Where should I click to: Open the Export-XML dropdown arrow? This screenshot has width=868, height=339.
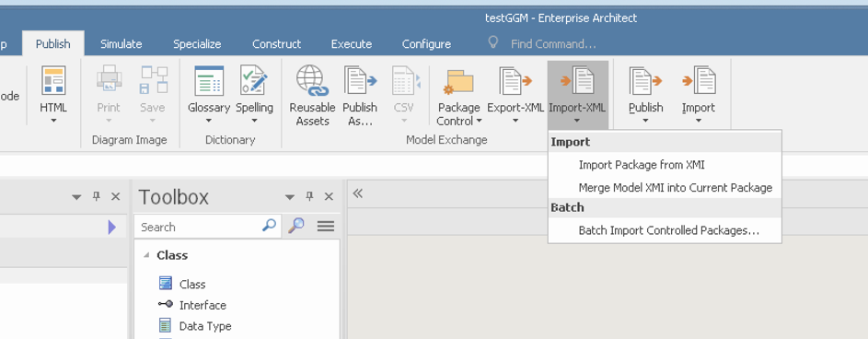(x=515, y=120)
